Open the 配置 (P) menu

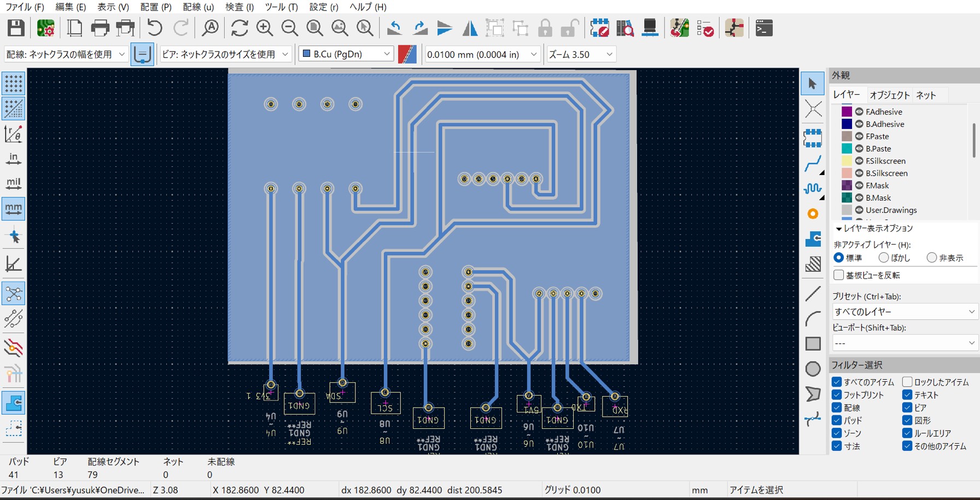coord(156,7)
